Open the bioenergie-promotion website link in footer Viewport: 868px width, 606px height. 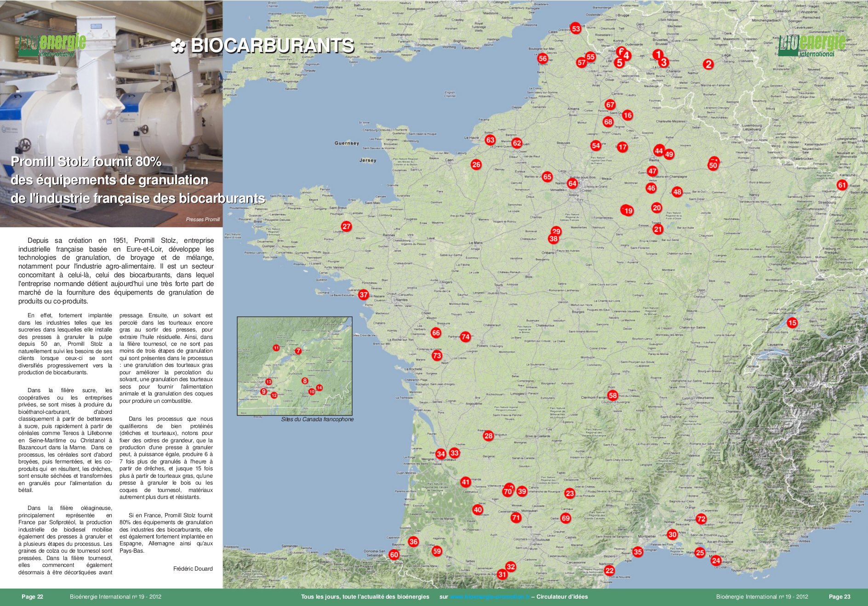coord(489,597)
